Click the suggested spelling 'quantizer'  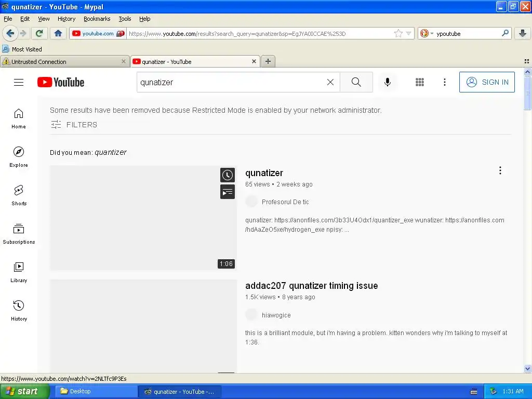[x=111, y=152]
